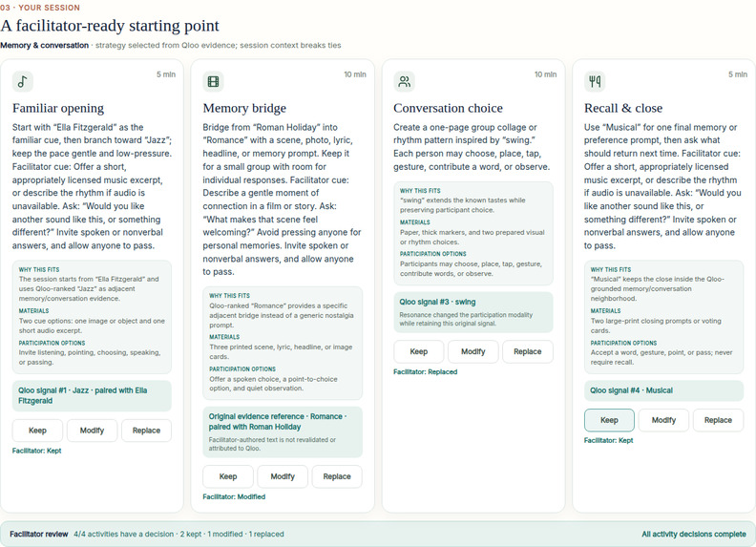Select the Qloo signal #1 Jazz badge
This screenshot has width=756, height=547.
(x=92, y=395)
